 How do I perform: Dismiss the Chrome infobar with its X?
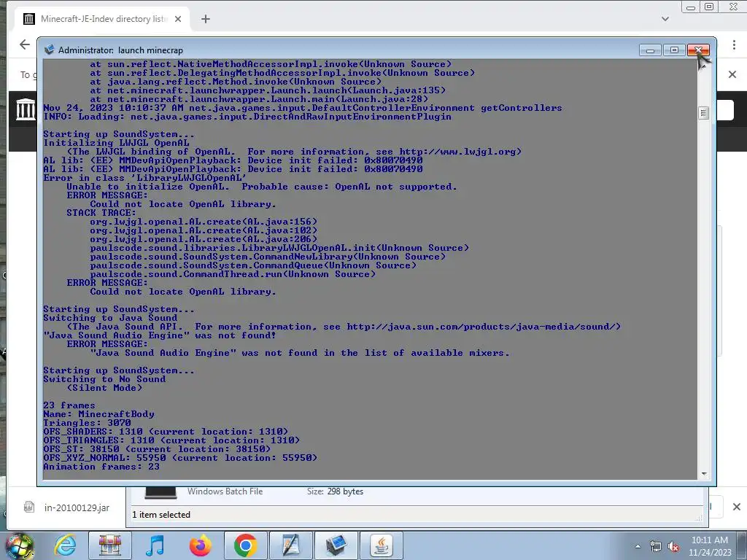tap(732, 74)
